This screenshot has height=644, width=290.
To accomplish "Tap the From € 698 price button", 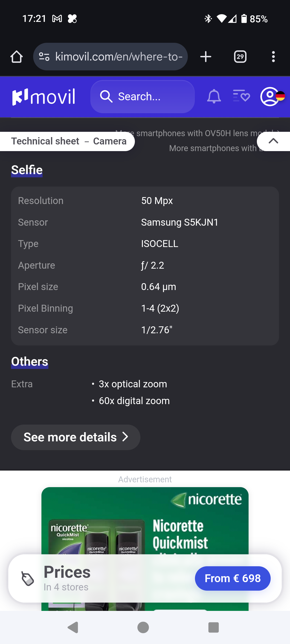I will click(232, 578).
